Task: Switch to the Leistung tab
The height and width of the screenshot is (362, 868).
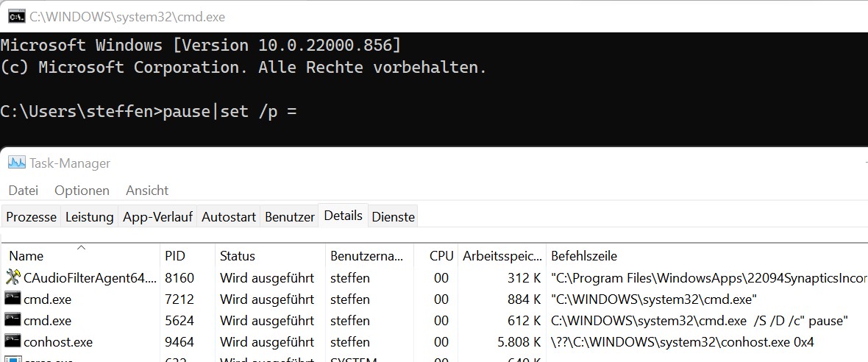Action: coord(90,216)
